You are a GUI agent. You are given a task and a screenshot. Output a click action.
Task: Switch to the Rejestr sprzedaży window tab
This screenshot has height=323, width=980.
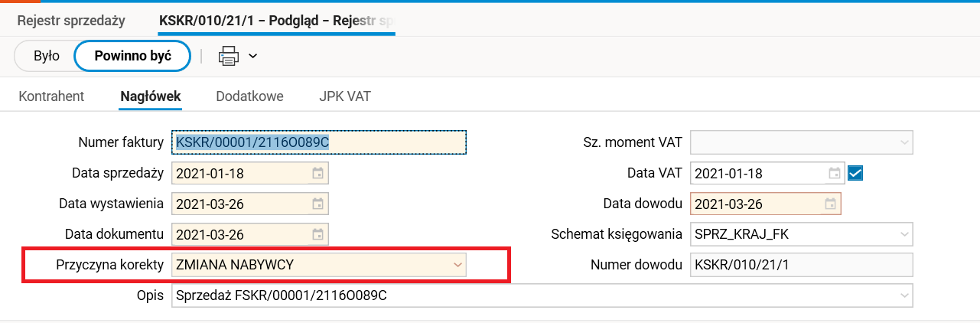tap(71, 21)
